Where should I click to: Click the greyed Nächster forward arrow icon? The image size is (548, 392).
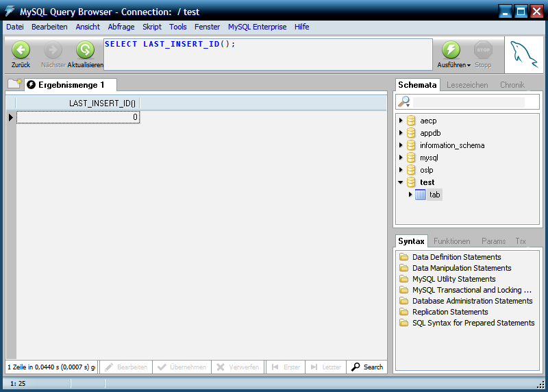coord(53,49)
